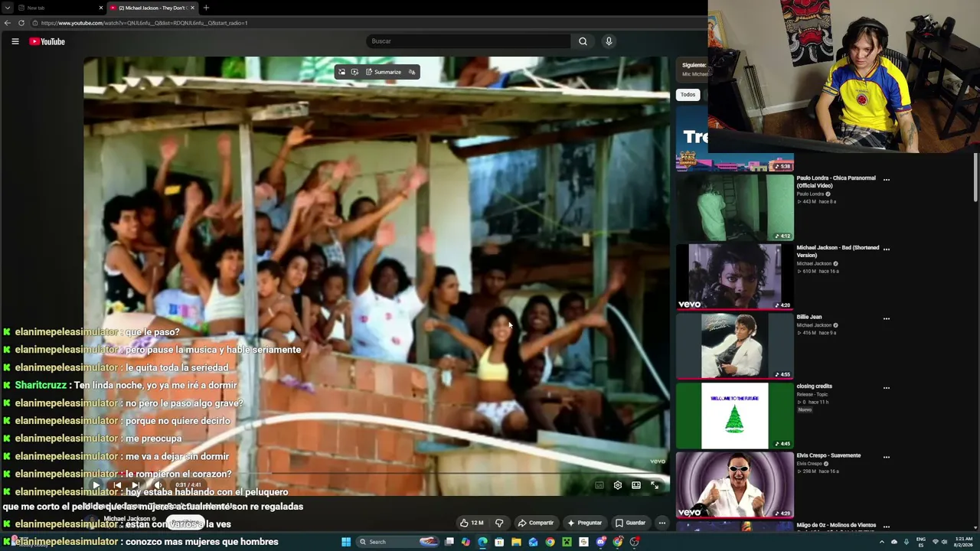Open Elvis Crespo Suavemente video thumbnail
Screen dimensions: 980x551
coord(735,485)
